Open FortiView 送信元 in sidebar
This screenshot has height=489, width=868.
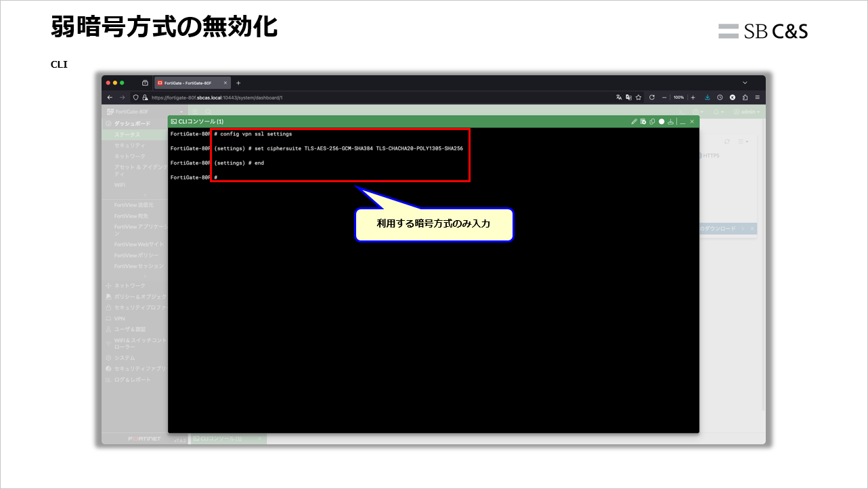point(135,205)
